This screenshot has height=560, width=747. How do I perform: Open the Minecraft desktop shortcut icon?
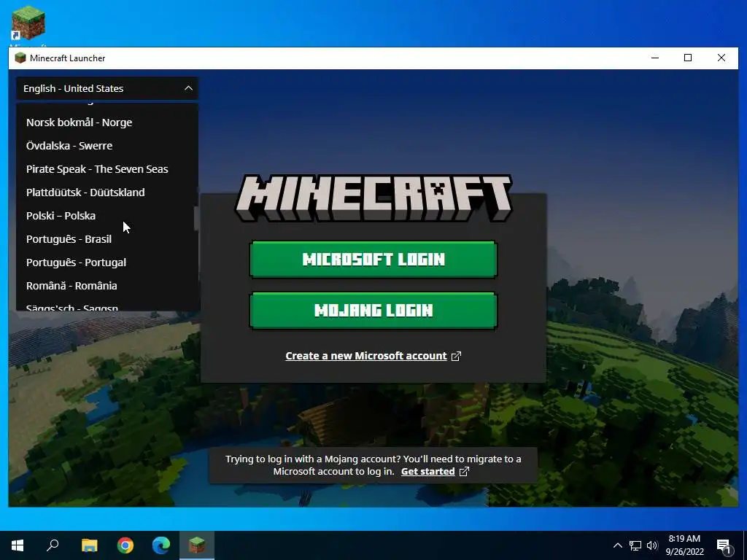[28, 24]
